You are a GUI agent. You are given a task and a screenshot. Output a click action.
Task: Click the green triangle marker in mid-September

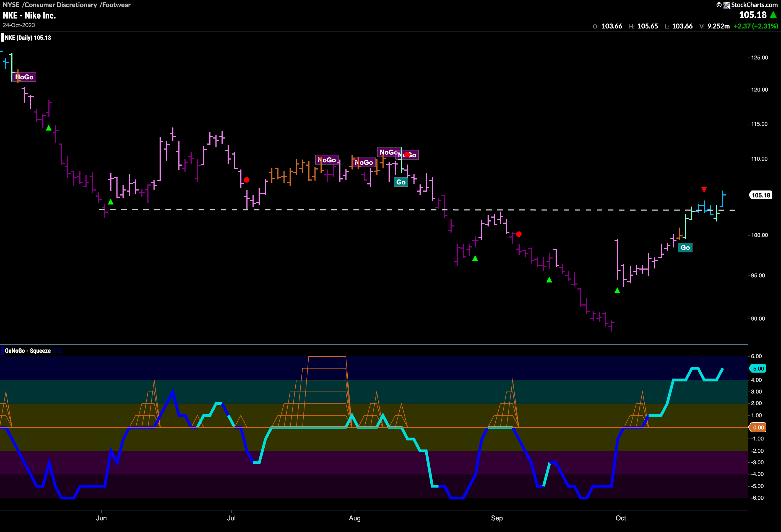[x=549, y=280]
